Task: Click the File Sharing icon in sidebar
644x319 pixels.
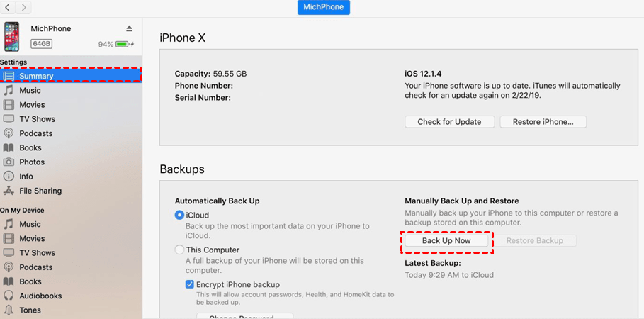Action: point(9,191)
